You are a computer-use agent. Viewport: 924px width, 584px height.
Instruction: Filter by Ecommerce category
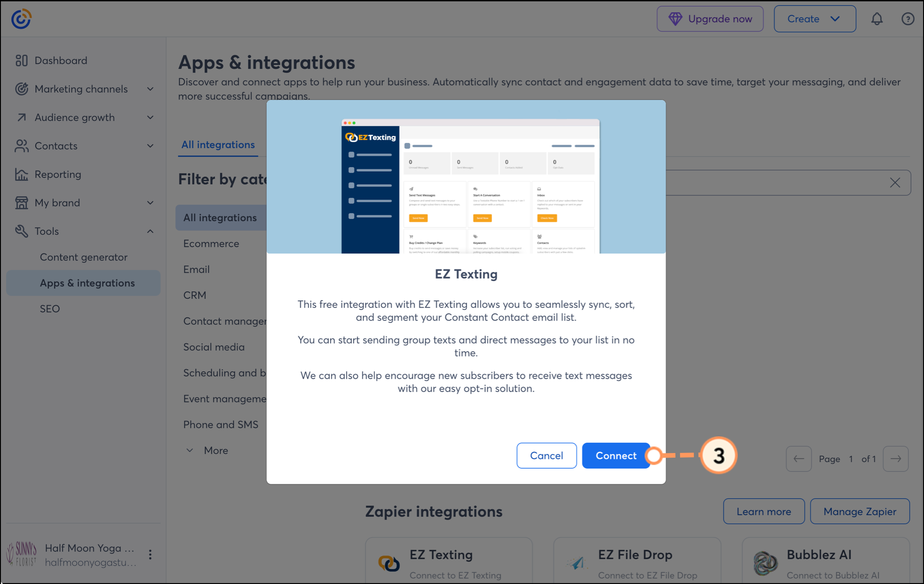[x=211, y=244]
